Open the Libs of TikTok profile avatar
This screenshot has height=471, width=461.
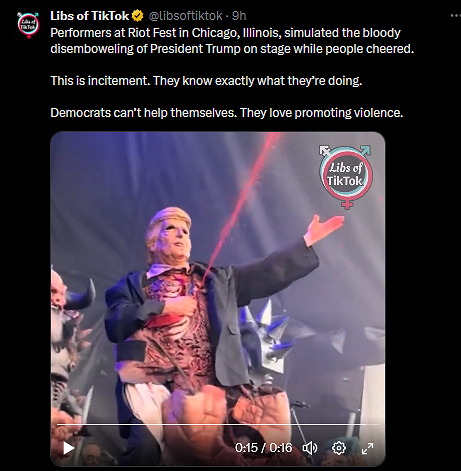pyautogui.click(x=29, y=25)
